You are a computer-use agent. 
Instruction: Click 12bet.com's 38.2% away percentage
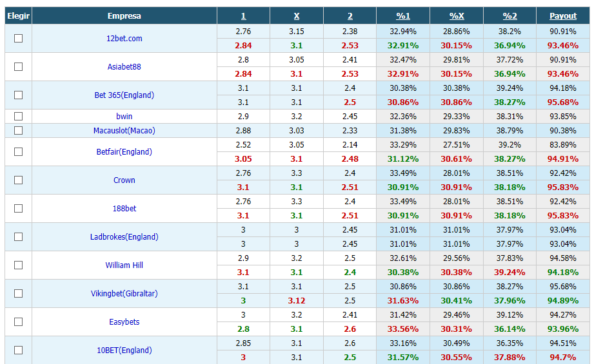pos(510,32)
